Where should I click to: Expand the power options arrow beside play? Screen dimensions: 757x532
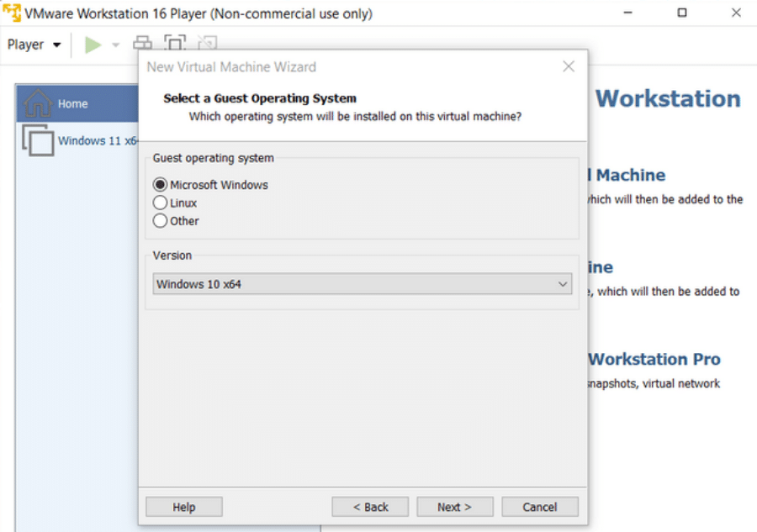(115, 45)
